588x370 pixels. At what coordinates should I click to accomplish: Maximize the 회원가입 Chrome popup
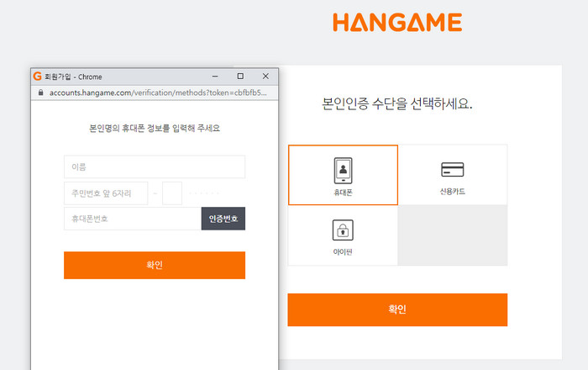coord(240,77)
